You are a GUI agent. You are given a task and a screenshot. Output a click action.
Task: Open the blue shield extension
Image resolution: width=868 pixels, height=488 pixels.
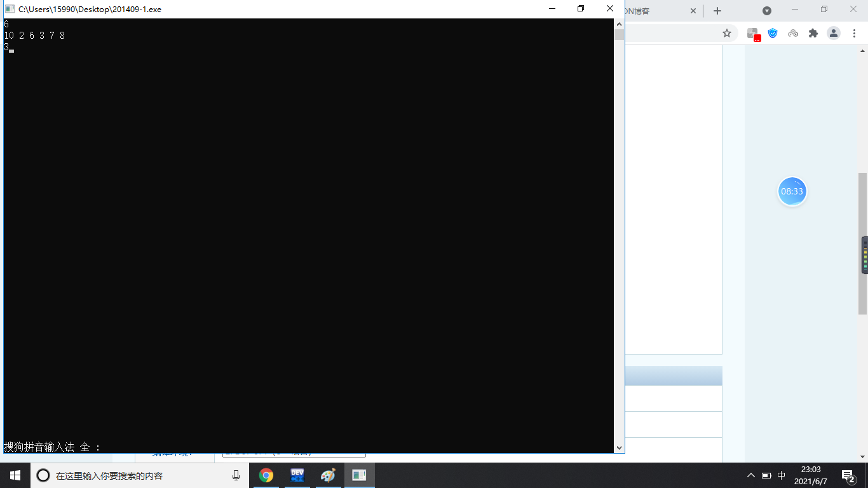coord(773,33)
